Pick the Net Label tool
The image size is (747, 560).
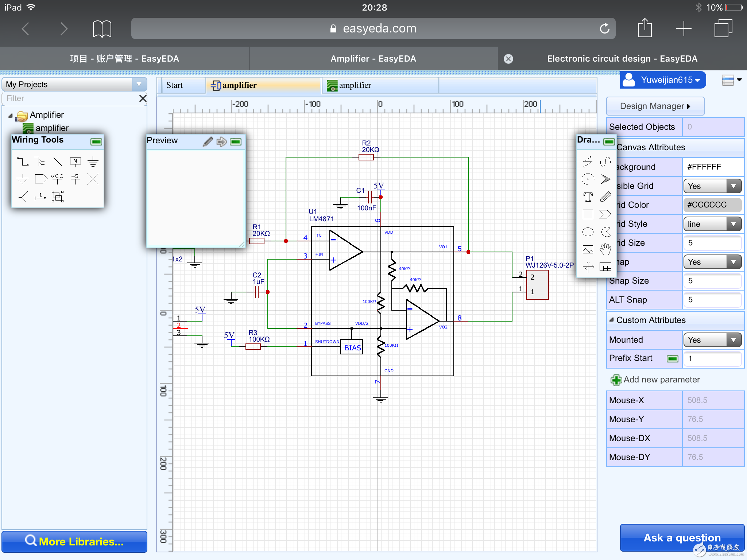[x=75, y=162]
